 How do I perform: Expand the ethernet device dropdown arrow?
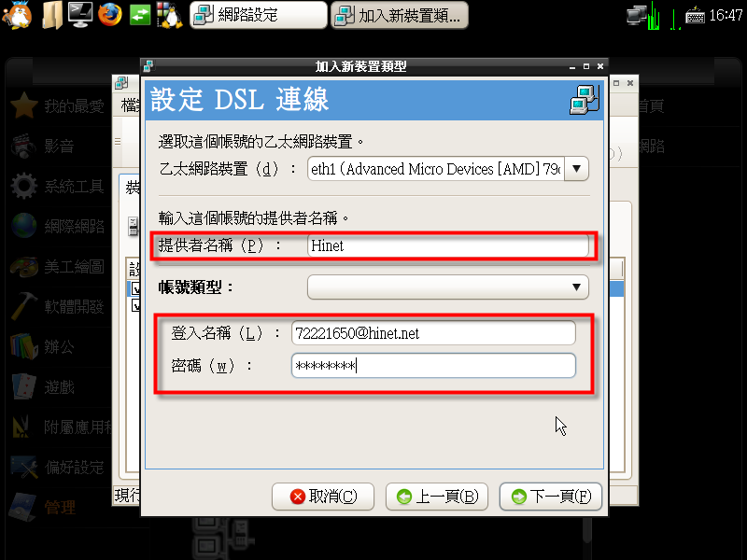[x=576, y=169]
